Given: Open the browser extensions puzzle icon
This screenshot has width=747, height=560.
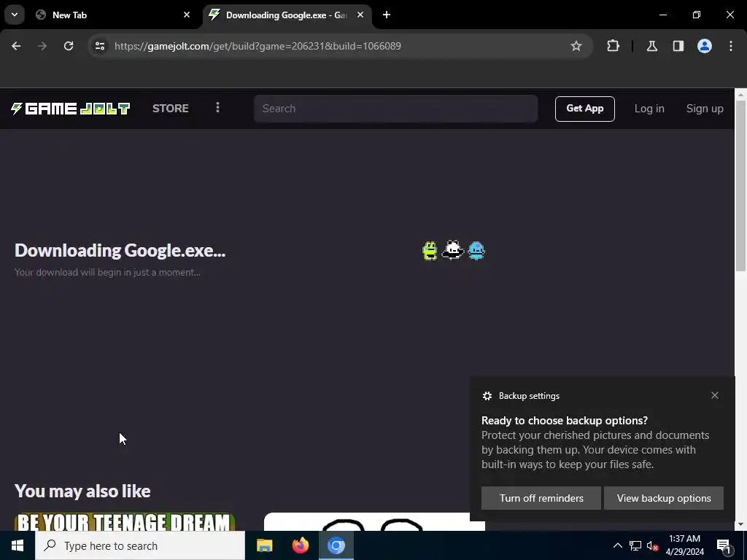Looking at the screenshot, I should pos(613,46).
